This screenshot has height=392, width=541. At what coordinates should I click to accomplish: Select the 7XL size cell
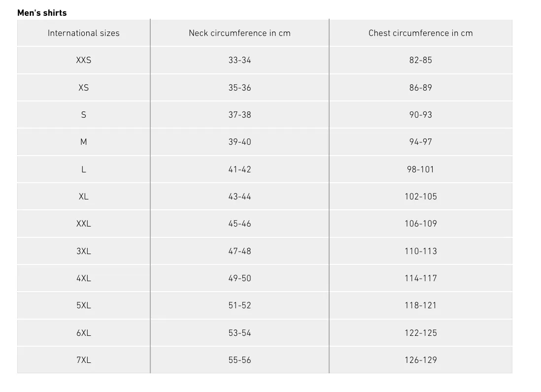click(x=83, y=360)
